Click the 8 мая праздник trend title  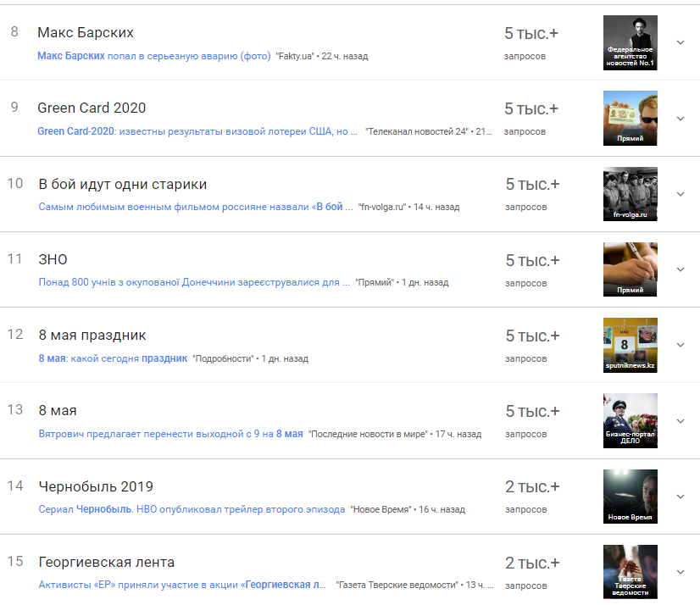(92, 335)
